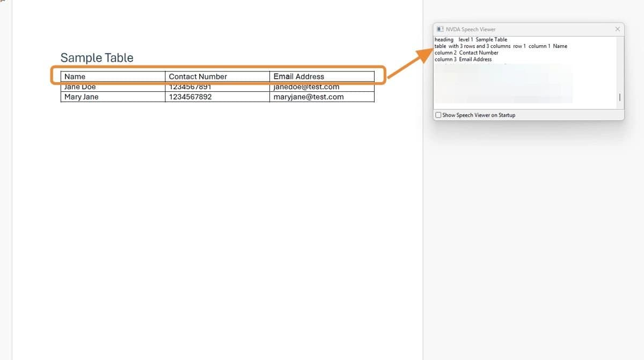644x360 pixels.
Task: Click the NVDA Speech Viewer window icon
Action: pos(440,29)
